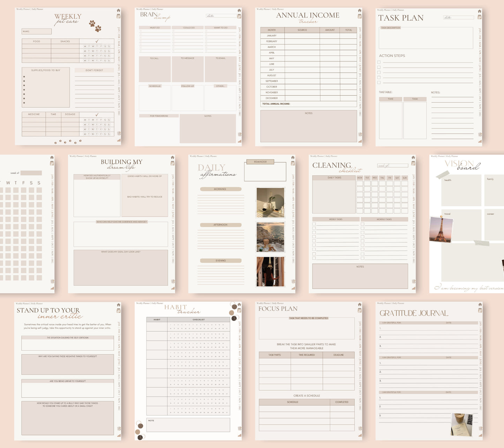Select JUNE tab on Brain Dump page
Viewport: 504px width, 448px height.
click(x=239, y=67)
